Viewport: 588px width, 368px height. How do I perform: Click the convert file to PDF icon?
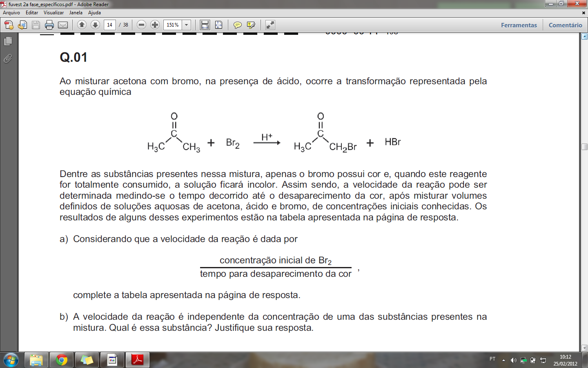pyautogui.click(x=22, y=25)
